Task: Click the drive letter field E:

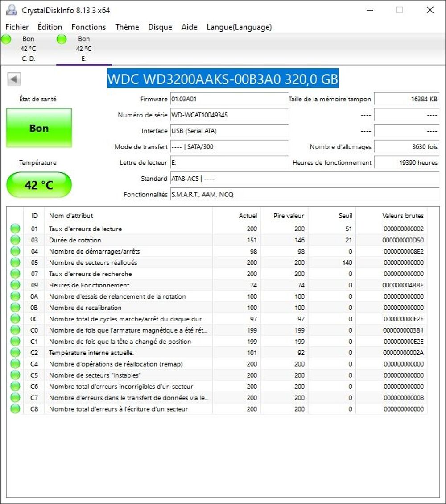Action: [x=229, y=162]
